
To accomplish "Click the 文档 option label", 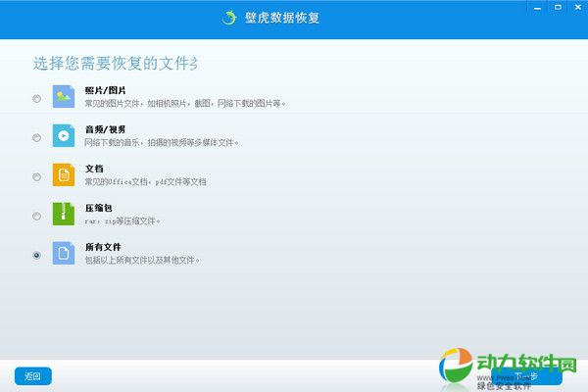I will click(x=95, y=169).
